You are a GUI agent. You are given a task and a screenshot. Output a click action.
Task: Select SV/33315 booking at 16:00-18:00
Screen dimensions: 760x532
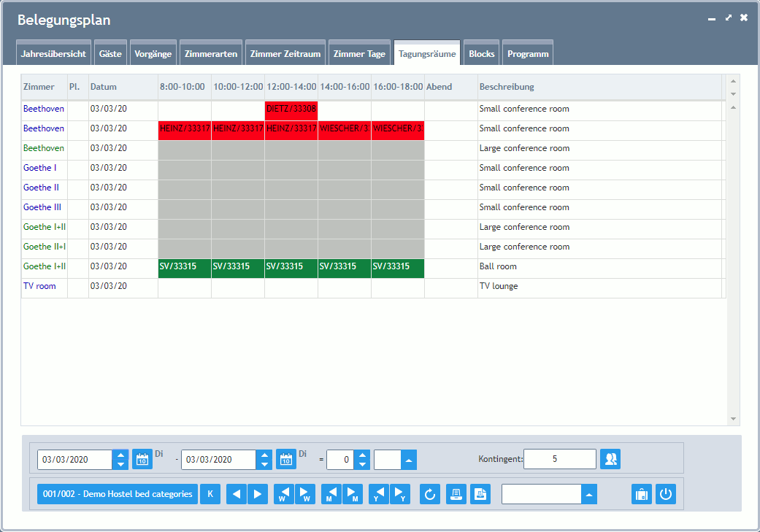click(398, 269)
